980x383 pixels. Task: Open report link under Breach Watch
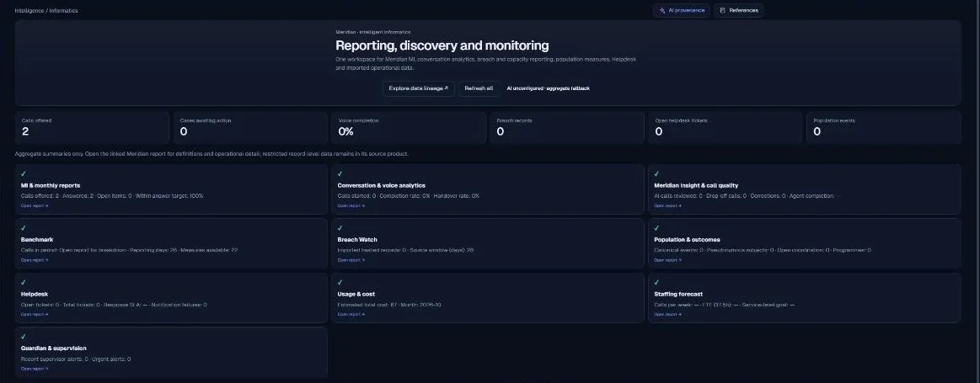coord(351,260)
